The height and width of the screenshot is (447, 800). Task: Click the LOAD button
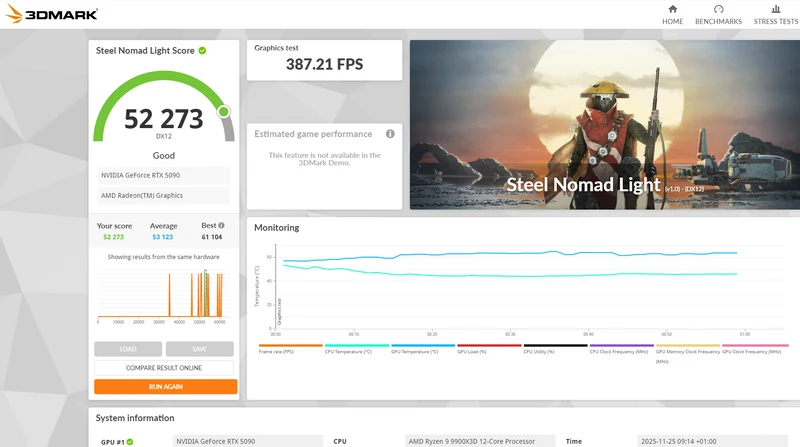(x=128, y=349)
